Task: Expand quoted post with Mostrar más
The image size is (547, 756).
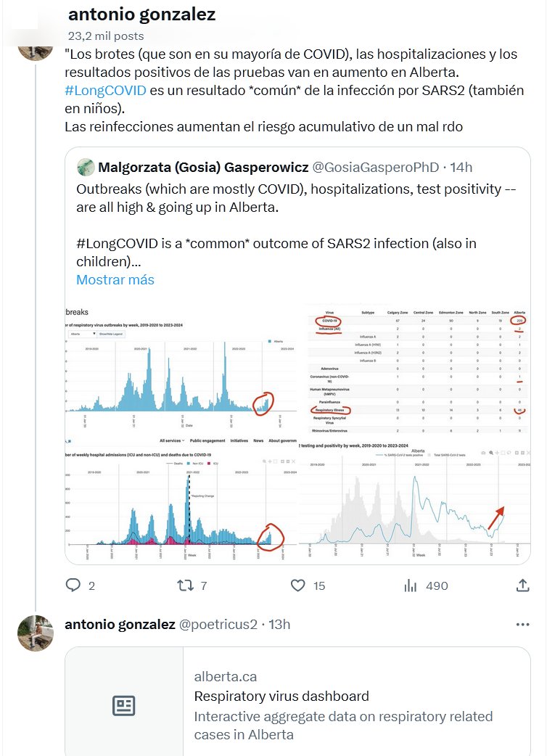Action: (x=115, y=279)
